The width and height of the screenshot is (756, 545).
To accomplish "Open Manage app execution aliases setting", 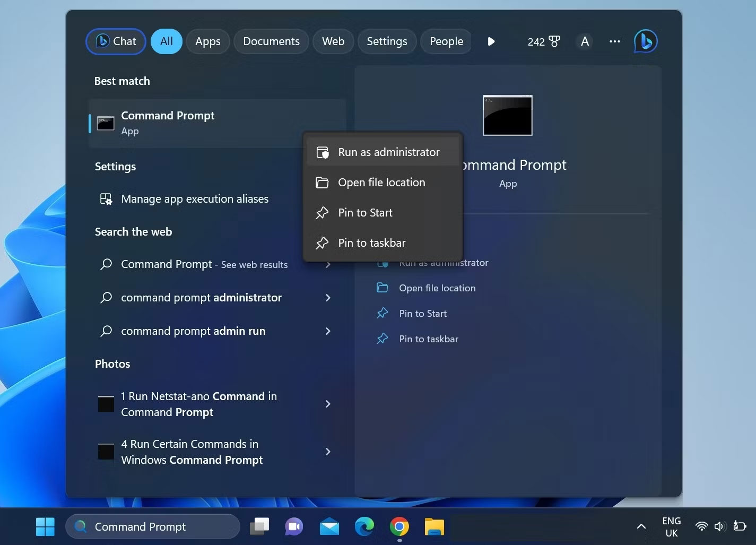I will [195, 199].
